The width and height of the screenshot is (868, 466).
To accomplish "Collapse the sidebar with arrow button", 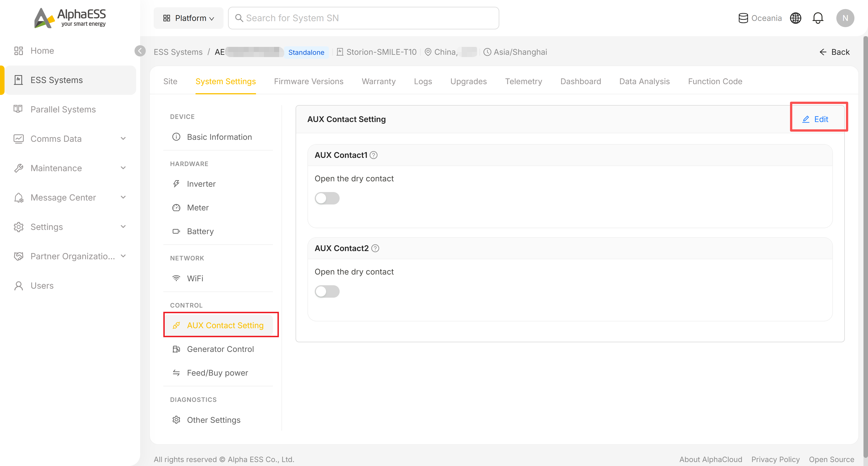I will (x=140, y=51).
